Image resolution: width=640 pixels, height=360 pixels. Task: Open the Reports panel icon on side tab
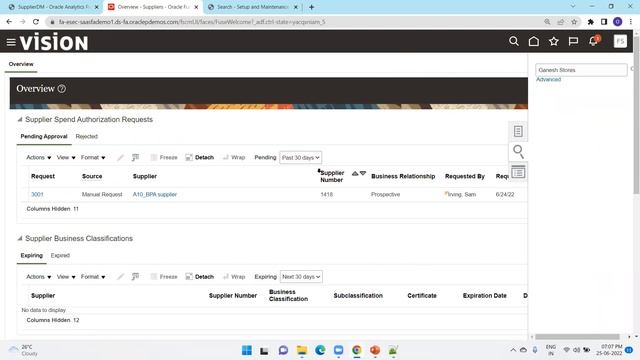[x=518, y=172]
